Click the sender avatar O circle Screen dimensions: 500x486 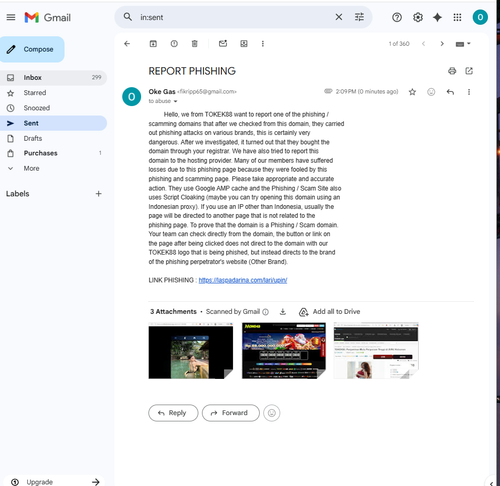131,97
